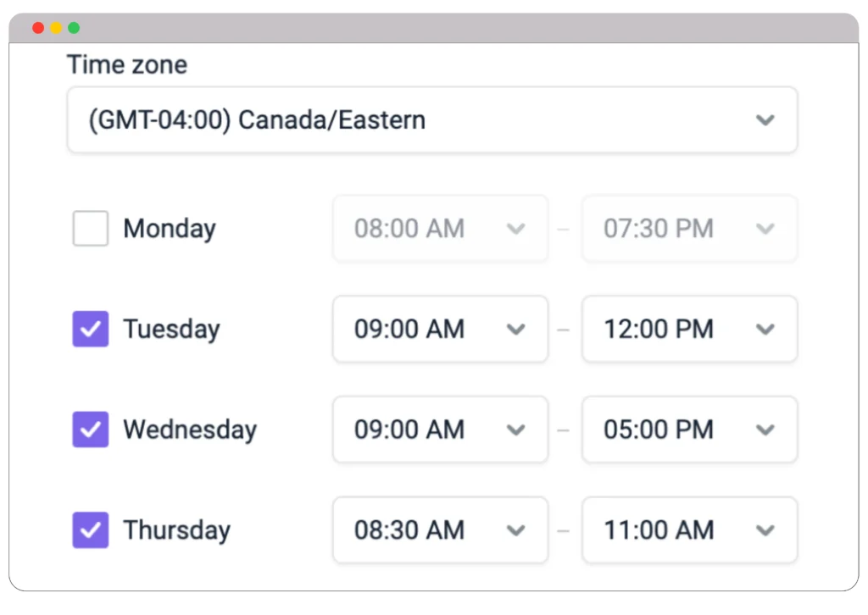This screenshot has height=615, width=868.
Task: Enable the Monday checkbox
Action: (90, 229)
